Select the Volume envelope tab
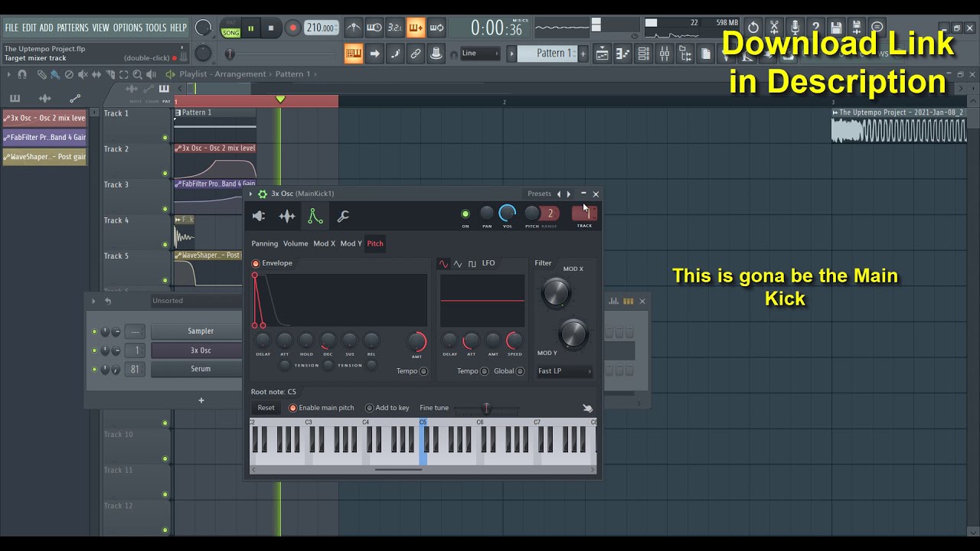980x551 pixels. [x=296, y=243]
